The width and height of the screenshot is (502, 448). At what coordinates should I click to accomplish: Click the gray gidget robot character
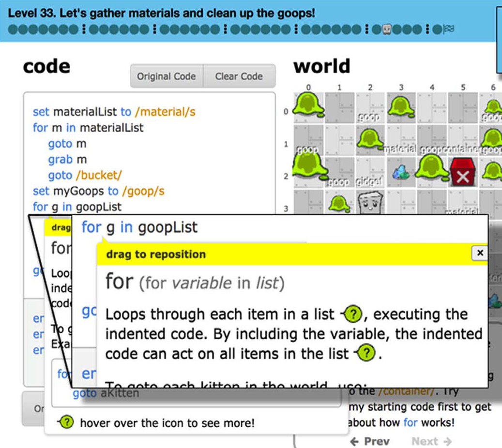tap(370, 203)
